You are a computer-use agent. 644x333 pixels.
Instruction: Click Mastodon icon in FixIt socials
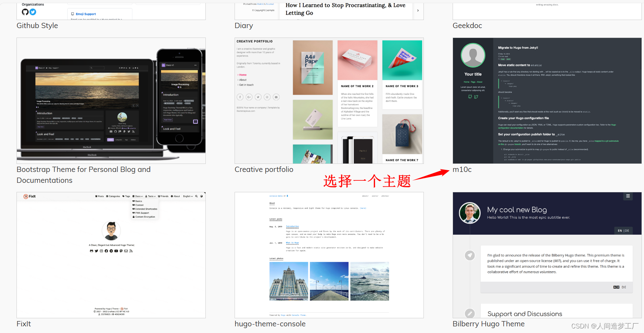(121, 251)
